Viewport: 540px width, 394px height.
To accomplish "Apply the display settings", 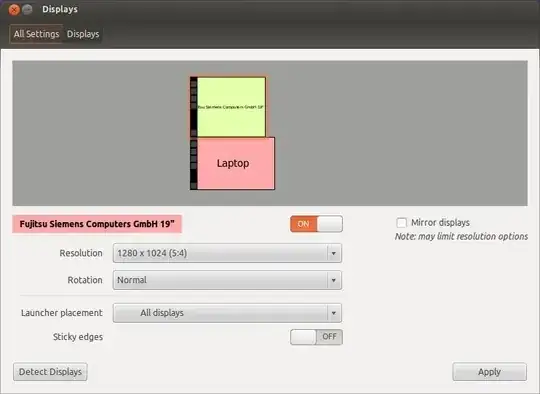I will tap(489, 372).
